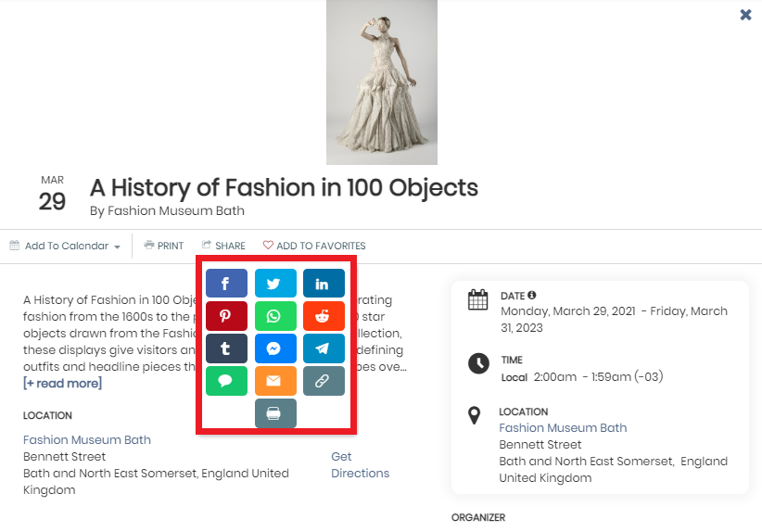Share event on Facebook
Image resolution: width=762 pixels, height=532 pixels.
[226, 284]
